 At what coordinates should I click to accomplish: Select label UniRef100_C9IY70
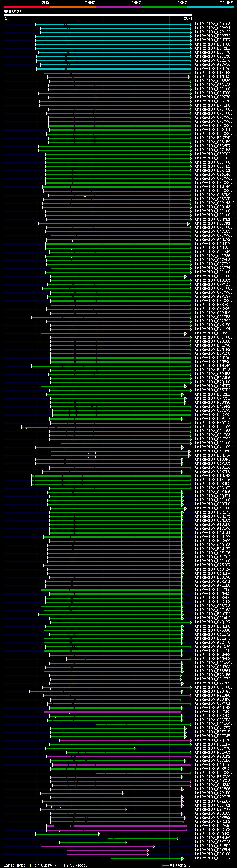tap(213, 748)
